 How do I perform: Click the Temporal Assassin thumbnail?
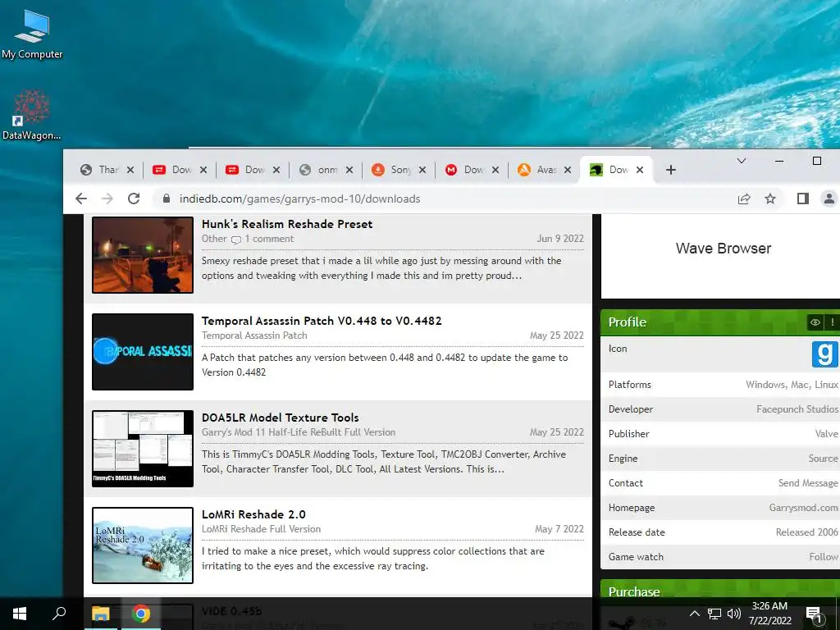click(x=143, y=351)
